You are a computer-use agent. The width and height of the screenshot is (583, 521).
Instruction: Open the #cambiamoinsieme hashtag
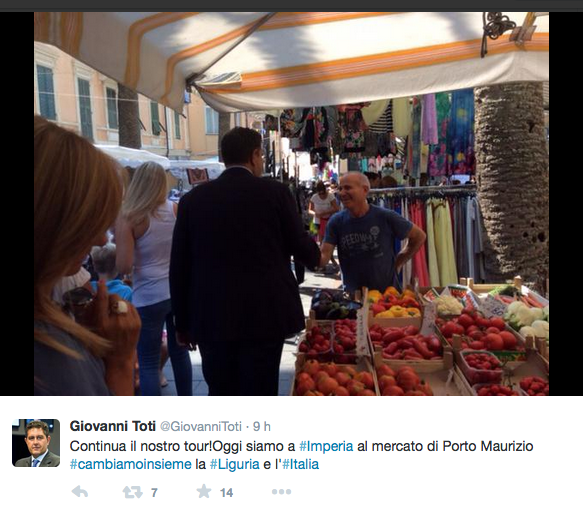131,464
